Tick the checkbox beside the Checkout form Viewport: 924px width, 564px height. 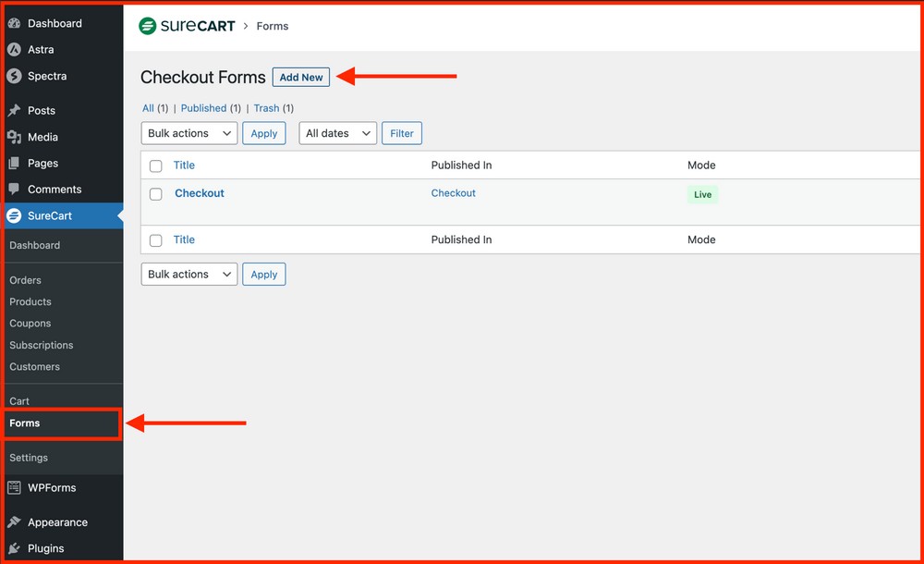(156, 194)
